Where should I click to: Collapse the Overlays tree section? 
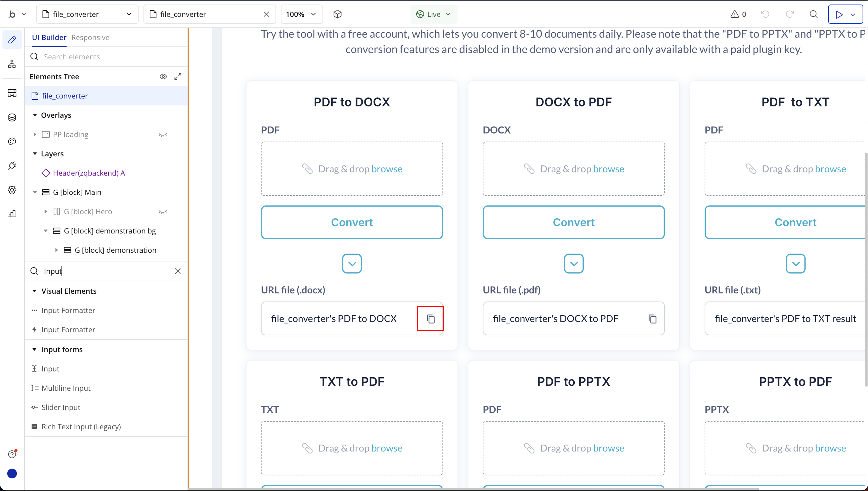pyautogui.click(x=35, y=115)
